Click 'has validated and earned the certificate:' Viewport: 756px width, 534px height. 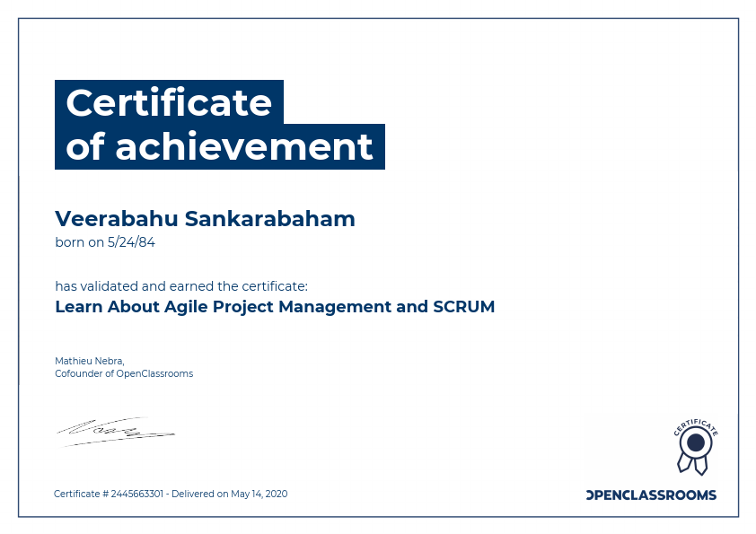tap(181, 286)
